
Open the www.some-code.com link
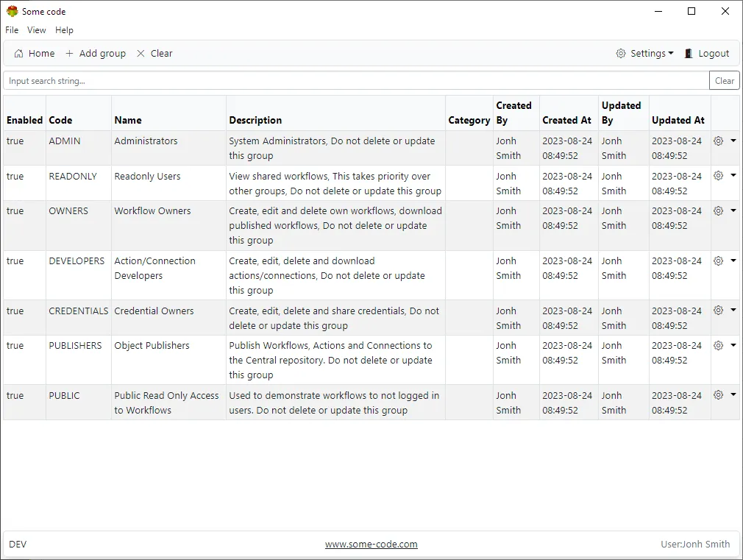coord(371,545)
